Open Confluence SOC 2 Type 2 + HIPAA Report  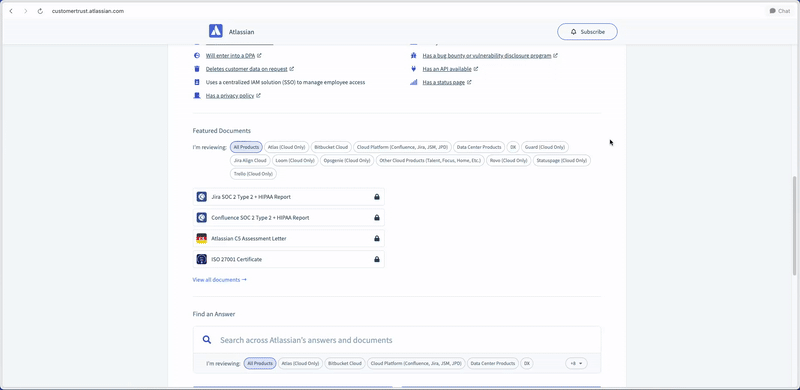(289, 217)
